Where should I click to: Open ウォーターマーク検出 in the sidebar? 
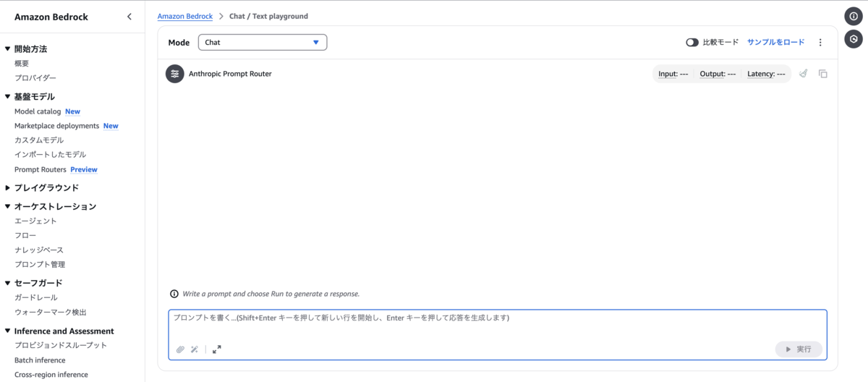(51, 312)
